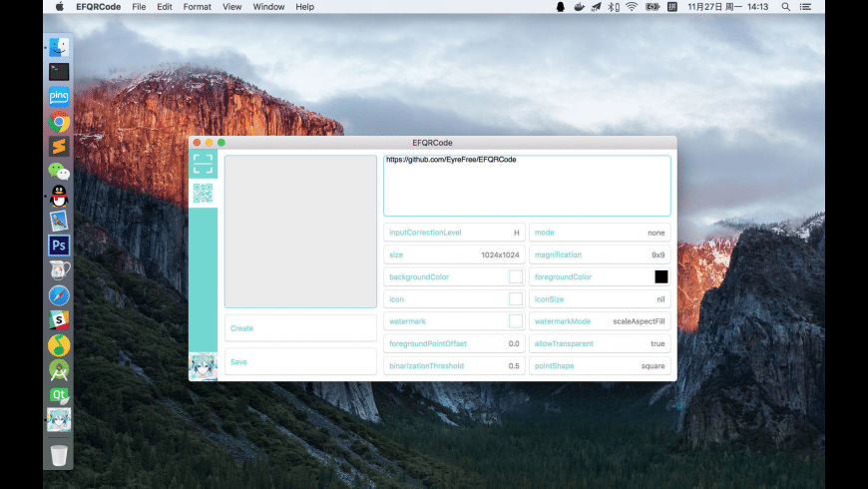Image resolution: width=868 pixels, height=489 pixels.
Task: Click the paper plane menu bar icon
Action: [x=597, y=7]
